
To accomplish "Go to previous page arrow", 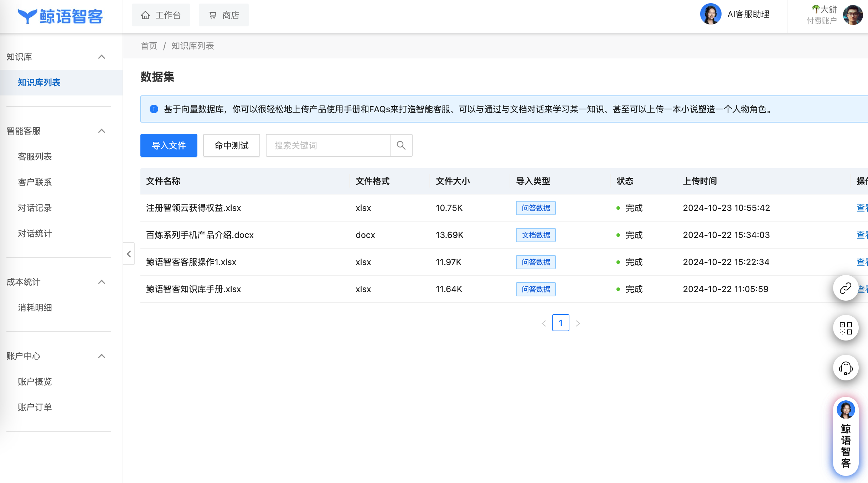I will [544, 323].
